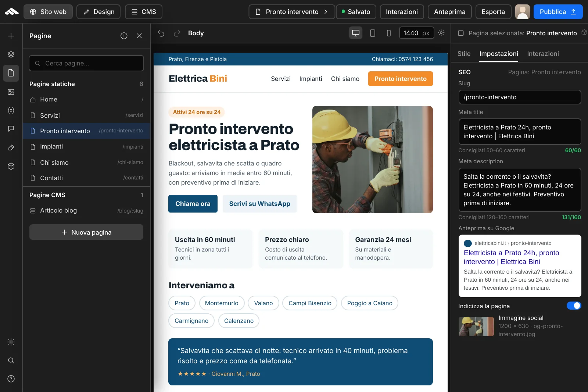Image resolution: width=588 pixels, height=392 pixels.
Task: Open the help question mark icon
Action: pos(11,379)
